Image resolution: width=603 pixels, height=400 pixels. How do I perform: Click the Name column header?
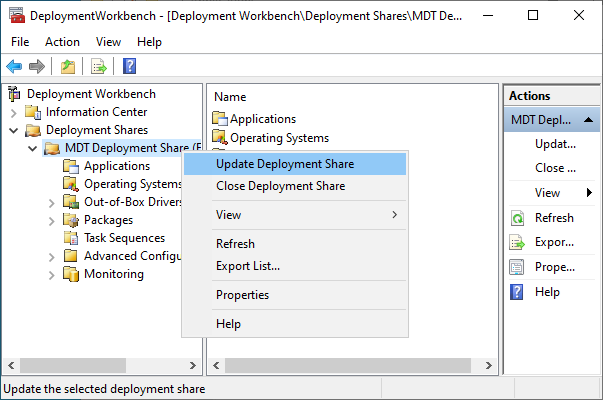click(x=230, y=97)
